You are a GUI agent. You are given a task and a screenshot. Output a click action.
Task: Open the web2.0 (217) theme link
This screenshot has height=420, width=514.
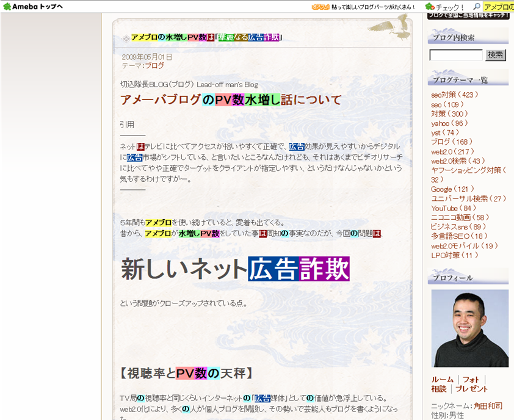[x=452, y=151]
